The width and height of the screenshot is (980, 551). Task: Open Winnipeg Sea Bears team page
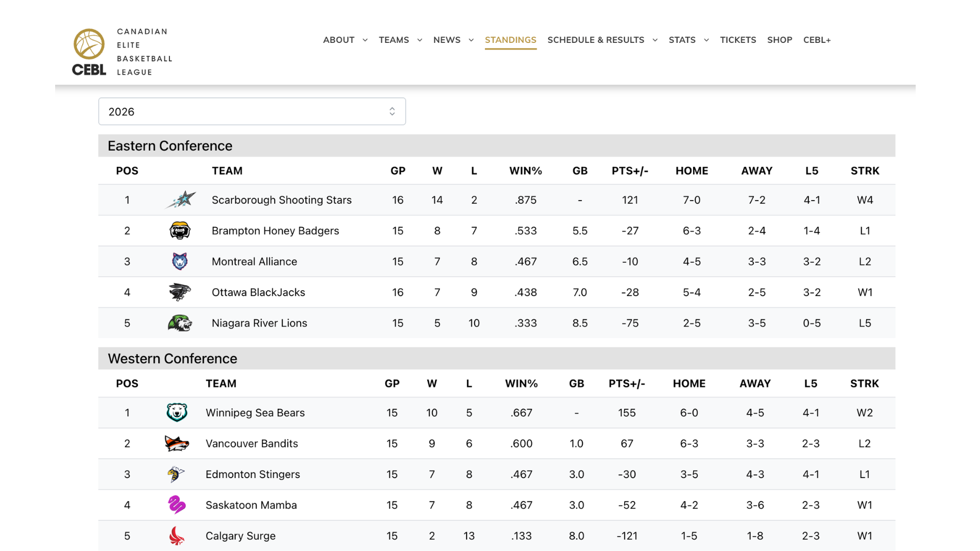[255, 413]
